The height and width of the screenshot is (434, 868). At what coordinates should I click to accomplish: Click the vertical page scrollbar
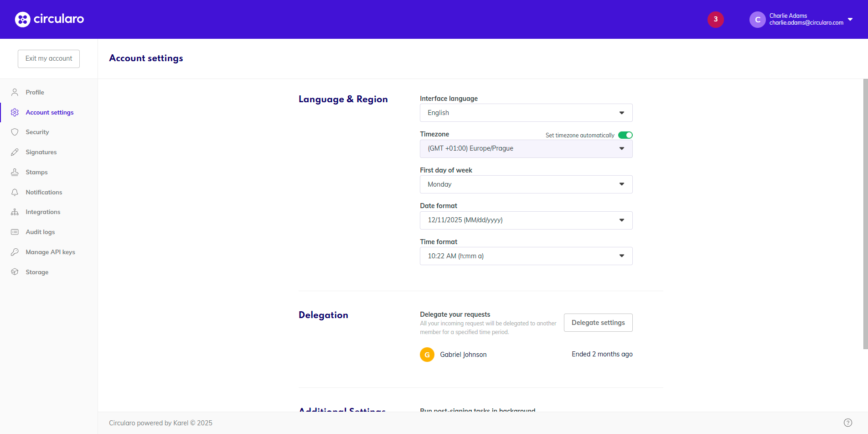pos(865,214)
